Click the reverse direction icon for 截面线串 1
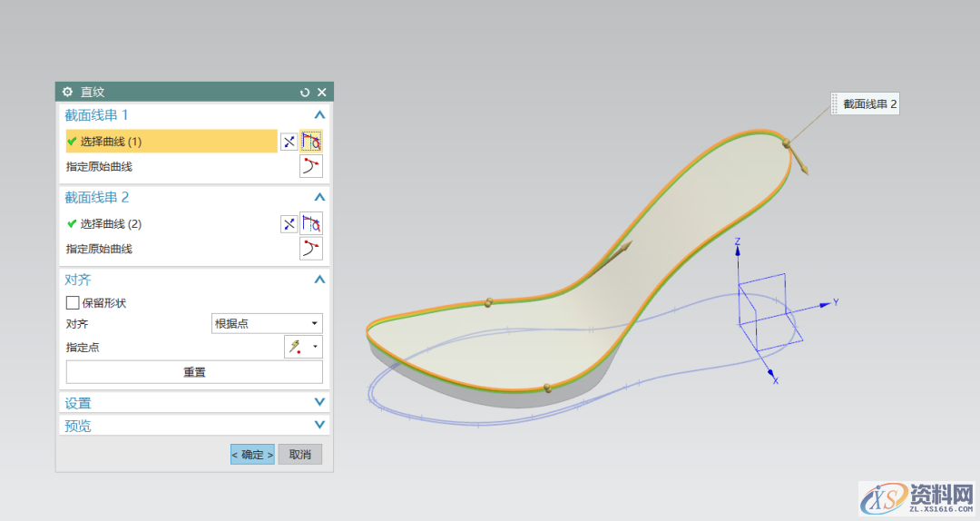The height and width of the screenshot is (521, 980). 289,142
